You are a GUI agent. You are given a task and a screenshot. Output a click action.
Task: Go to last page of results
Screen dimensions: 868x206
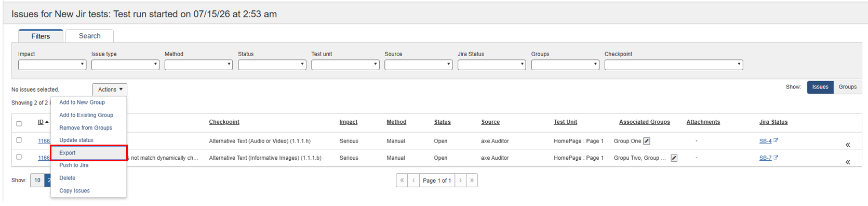[472, 181]
